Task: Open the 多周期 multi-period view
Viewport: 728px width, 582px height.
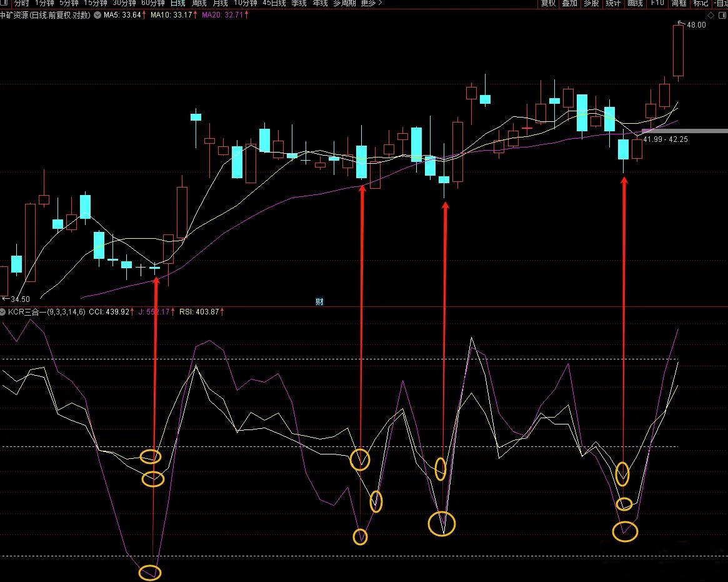Action: [x=344, y=3]
